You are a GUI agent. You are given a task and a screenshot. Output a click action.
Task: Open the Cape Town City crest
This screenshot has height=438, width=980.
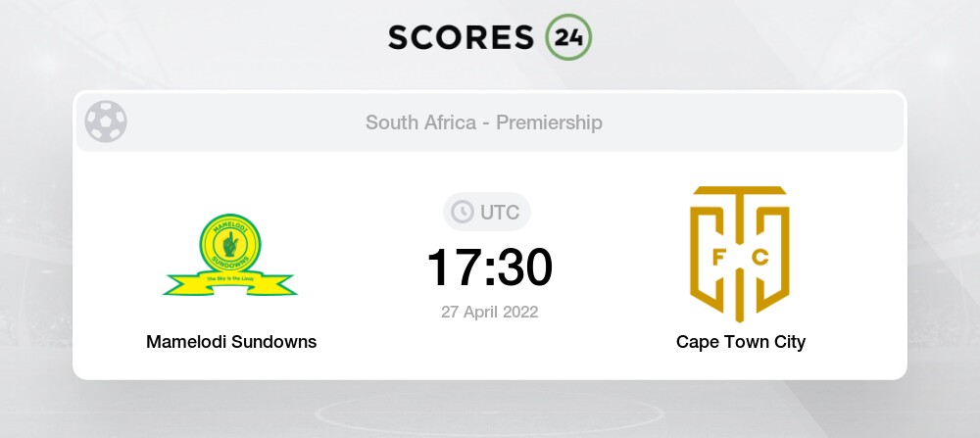click(x=740, y=254)
